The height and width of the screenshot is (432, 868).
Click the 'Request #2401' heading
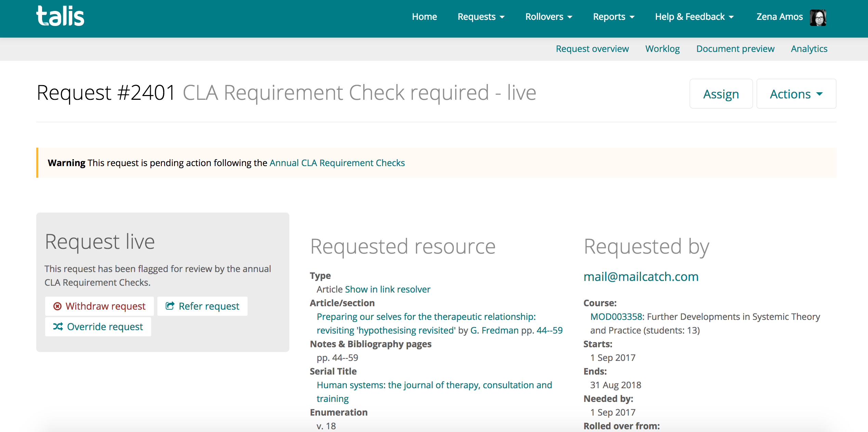tap(106, 93)
